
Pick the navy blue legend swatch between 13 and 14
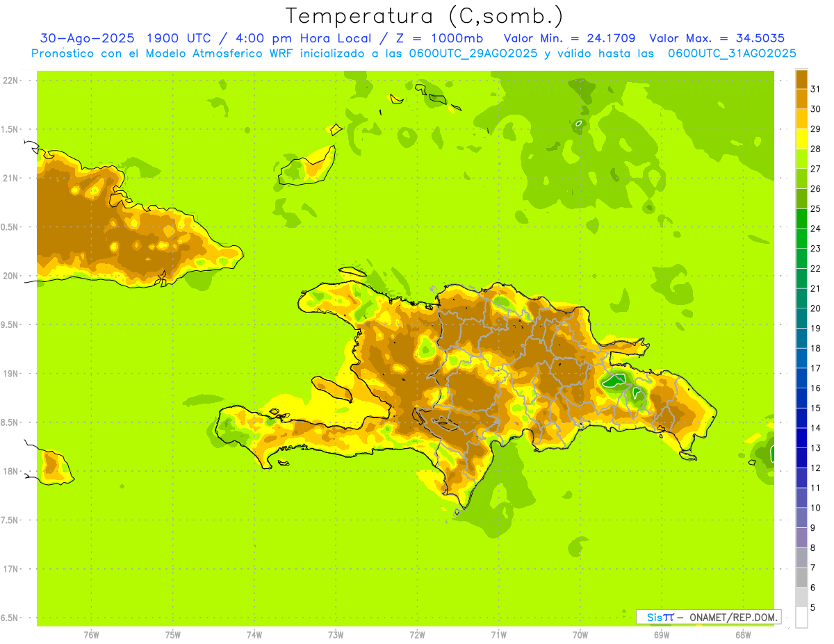click(801, 438)
